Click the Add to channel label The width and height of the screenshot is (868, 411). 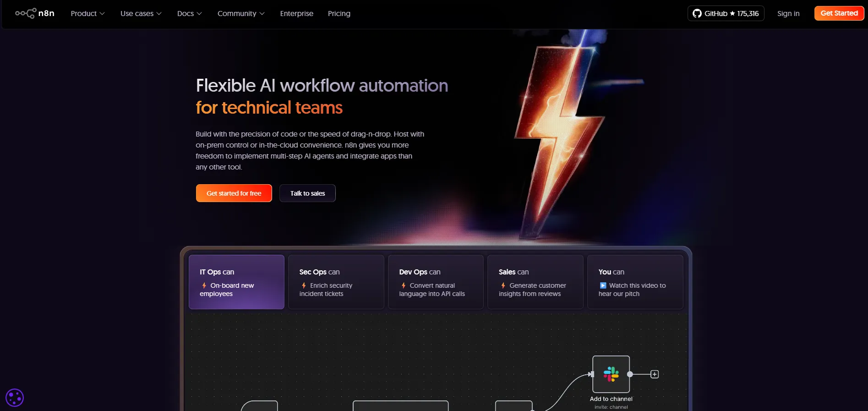pos(611,399)
